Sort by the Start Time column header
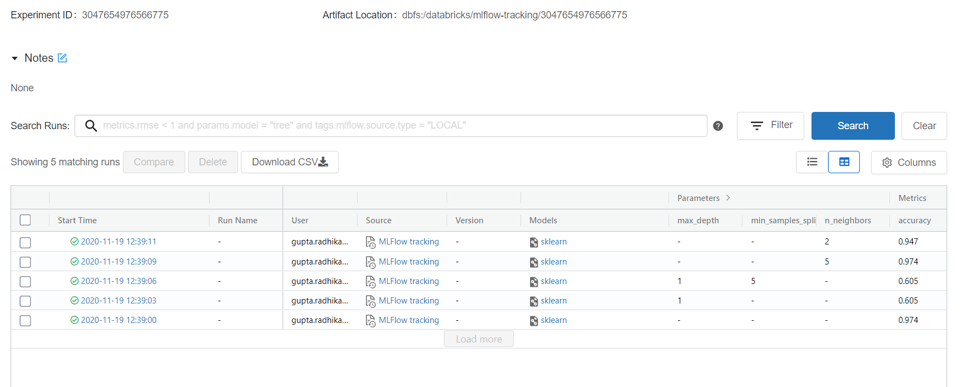Viewport: 980px width, 387px height. point(77,221)
